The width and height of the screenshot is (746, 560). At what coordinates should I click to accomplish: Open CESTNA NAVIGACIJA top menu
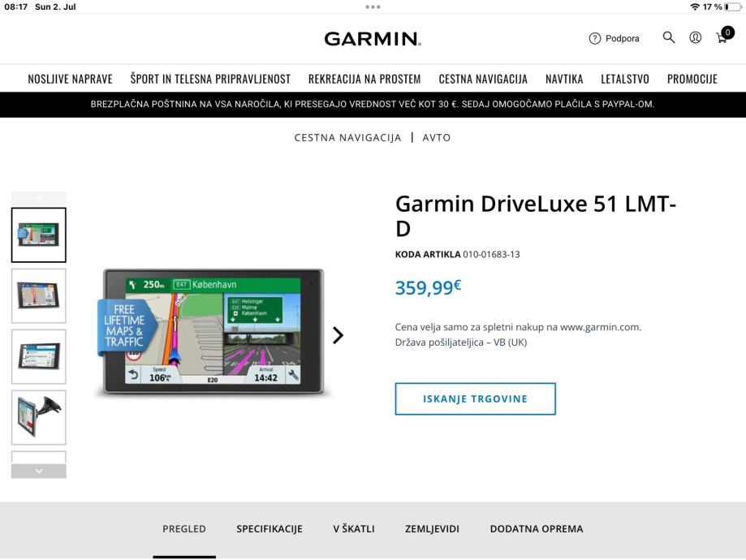[483, 79]
